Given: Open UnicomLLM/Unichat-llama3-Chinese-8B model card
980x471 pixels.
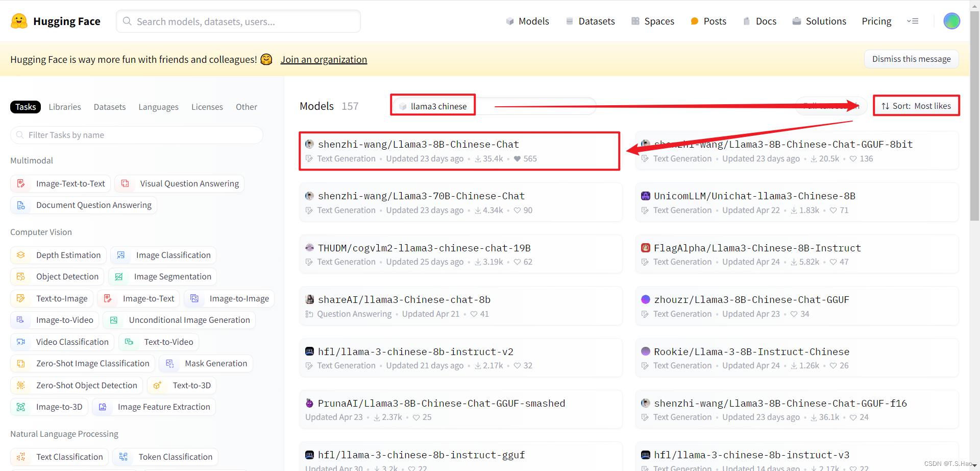Looking at the screenshot, I should click(x=797, y=202).
